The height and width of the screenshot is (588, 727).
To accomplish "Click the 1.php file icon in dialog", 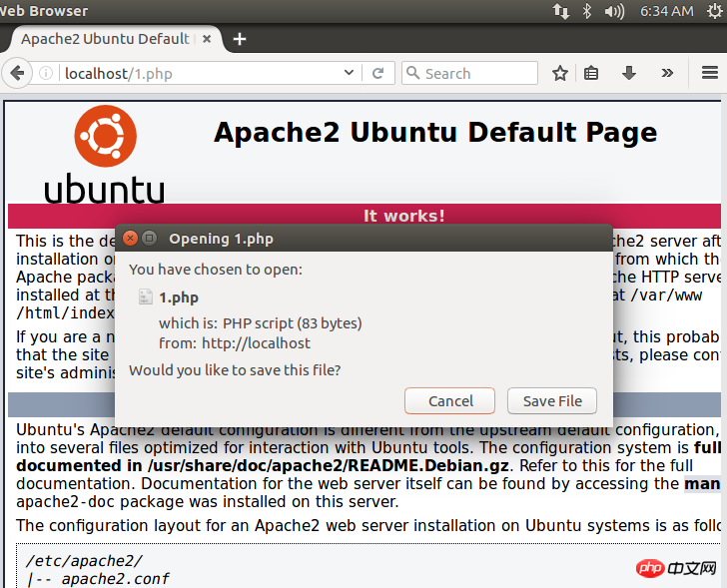I will click(145, 296).
